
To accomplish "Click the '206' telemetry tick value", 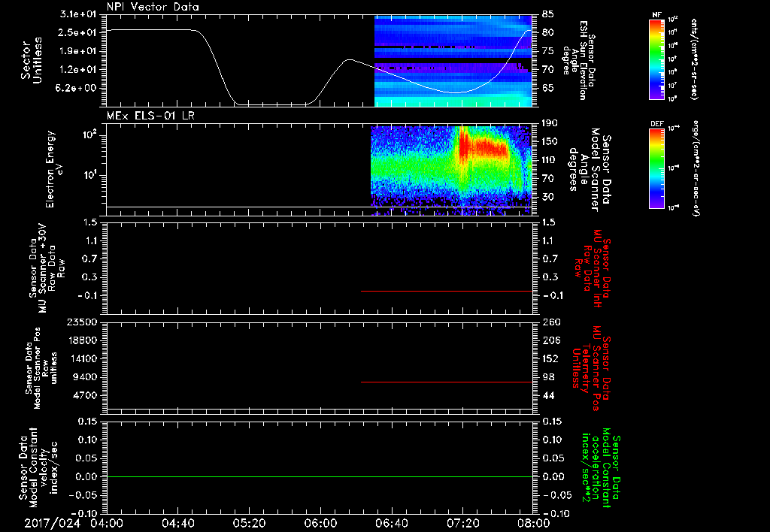I will 551,340.
